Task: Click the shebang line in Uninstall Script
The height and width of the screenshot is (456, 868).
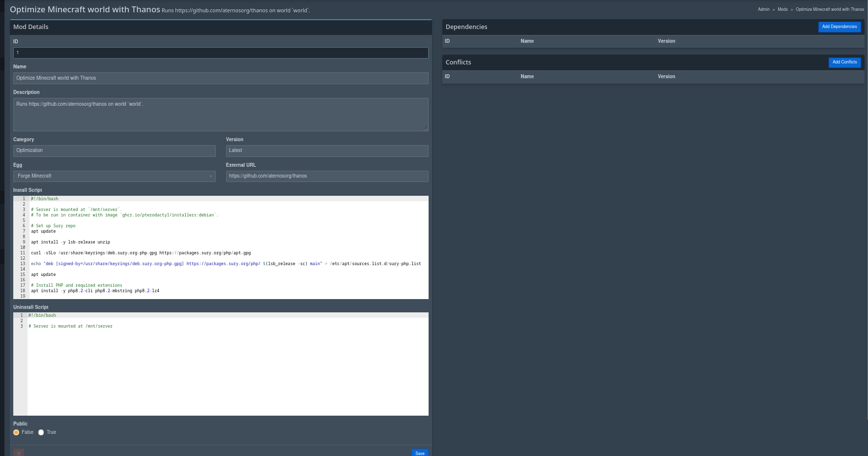Action: (42, 315)
